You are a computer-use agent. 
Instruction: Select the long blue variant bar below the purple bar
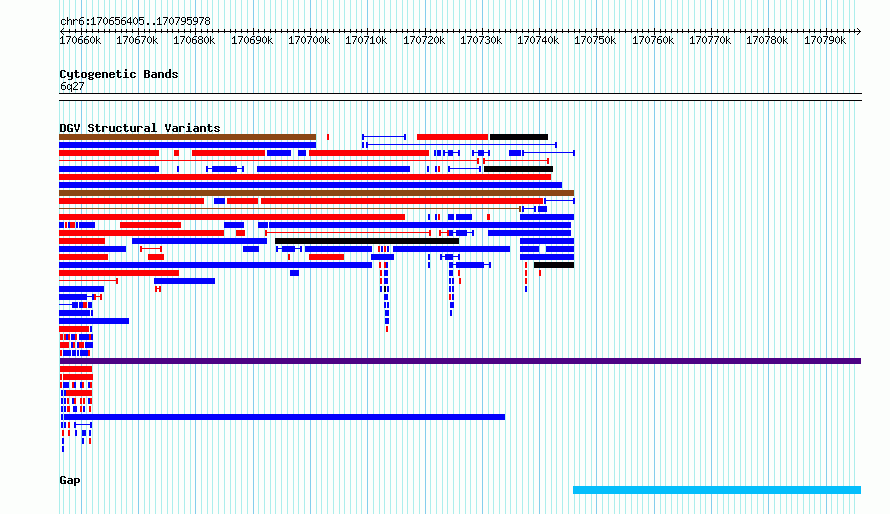tap(283, 417)
